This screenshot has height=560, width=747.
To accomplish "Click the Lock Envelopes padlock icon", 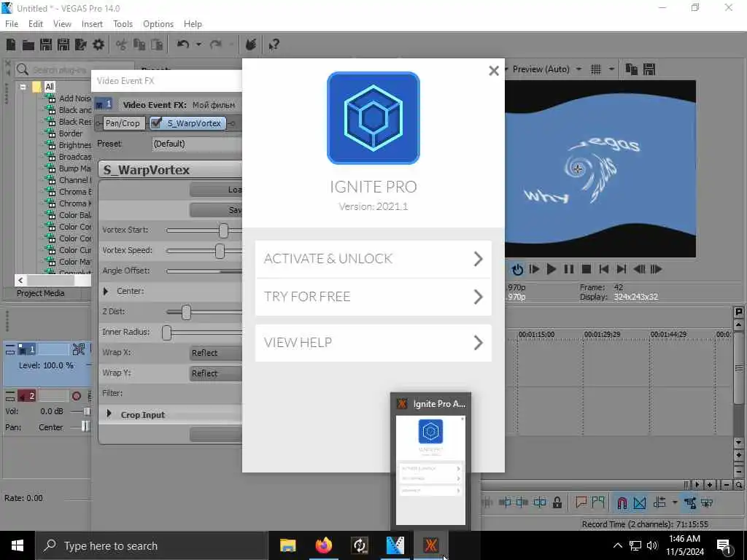I will 557,502.
